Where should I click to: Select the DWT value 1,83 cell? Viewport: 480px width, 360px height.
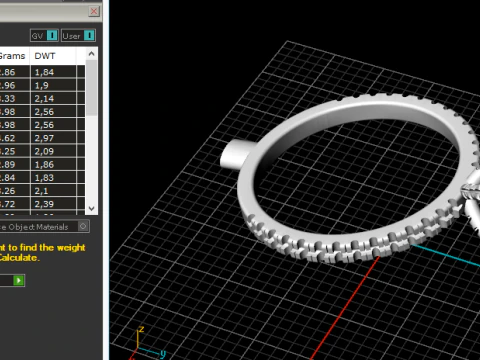point(53,178)
